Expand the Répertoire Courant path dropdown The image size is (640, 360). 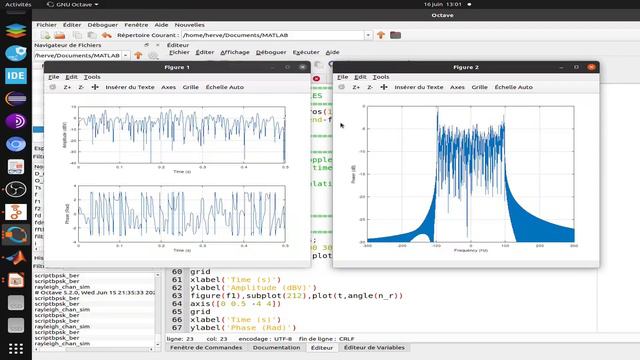coord(368,35)
